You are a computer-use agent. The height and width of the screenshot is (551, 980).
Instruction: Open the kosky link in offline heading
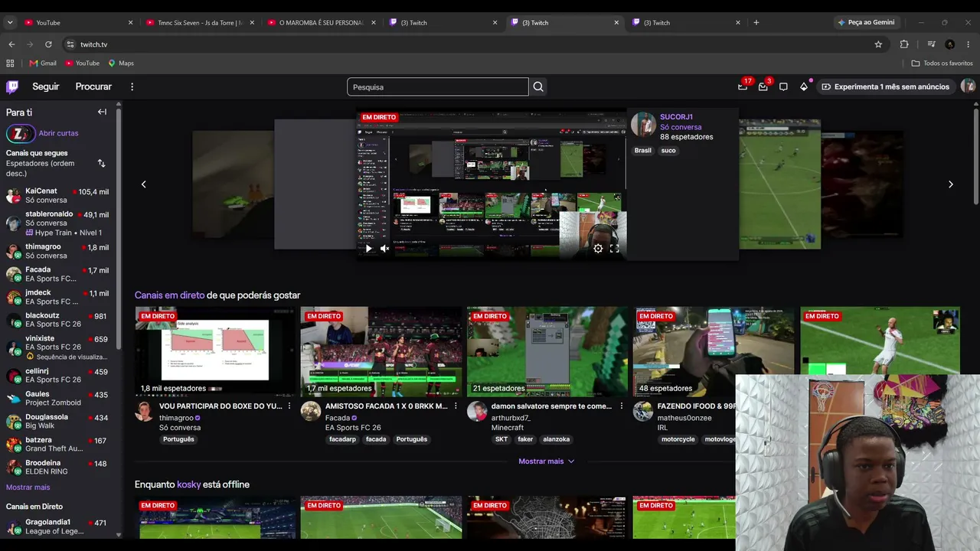tap(188, 484)
